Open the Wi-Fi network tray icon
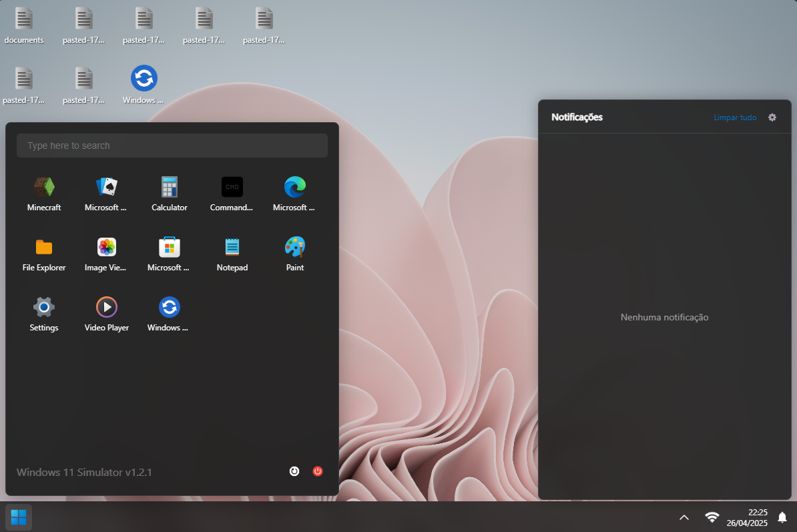Screen dimensions: 797x532 [x=712, y=517]
